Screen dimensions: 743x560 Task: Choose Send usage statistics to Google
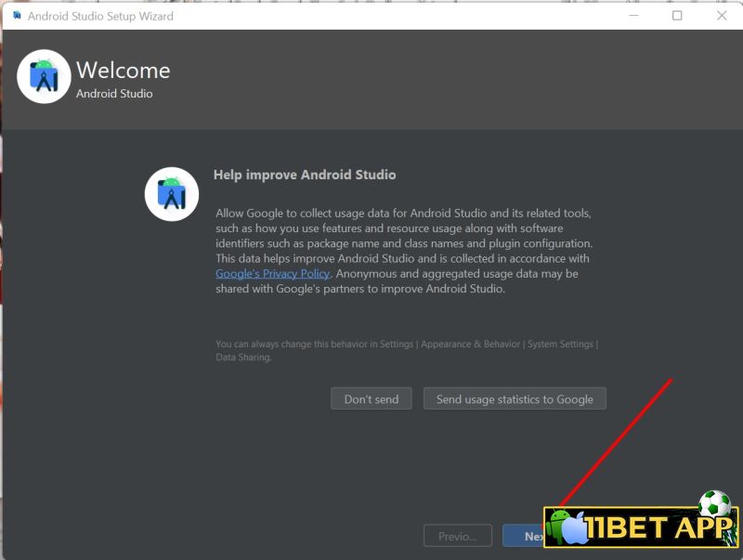[515, 399]
